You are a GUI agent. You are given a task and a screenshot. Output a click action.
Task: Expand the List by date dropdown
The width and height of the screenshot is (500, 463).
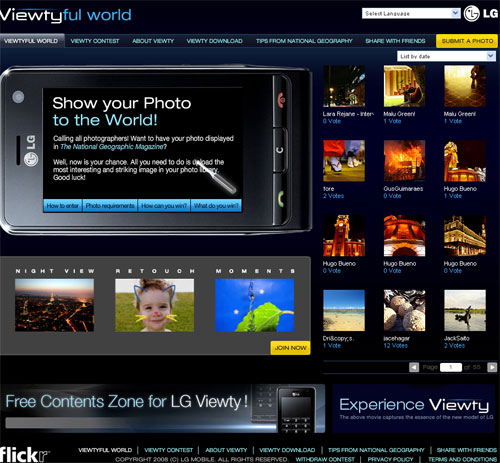coord(446,56)
